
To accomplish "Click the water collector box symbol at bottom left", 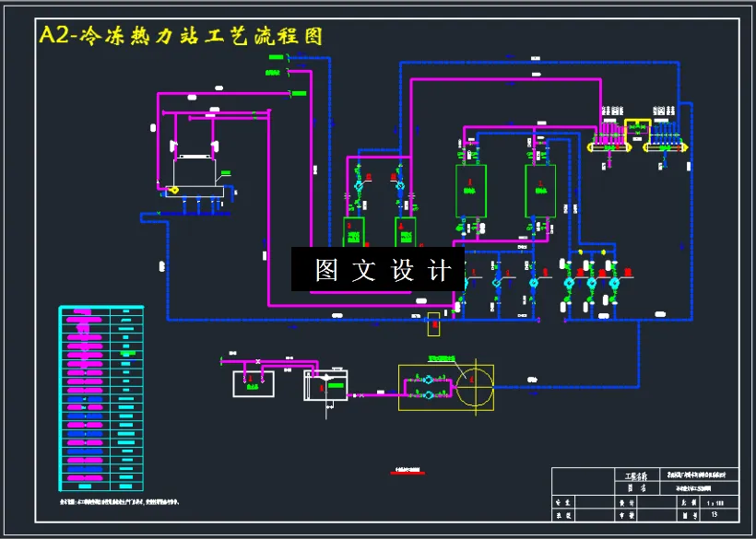I will pyautogui.click(x=254, y=382).
